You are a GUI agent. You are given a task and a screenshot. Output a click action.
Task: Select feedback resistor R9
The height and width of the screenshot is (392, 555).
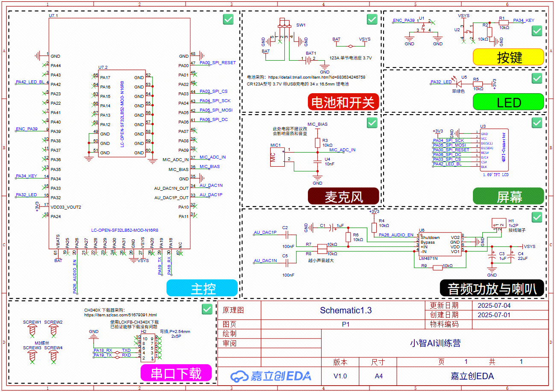pos(437,268)
